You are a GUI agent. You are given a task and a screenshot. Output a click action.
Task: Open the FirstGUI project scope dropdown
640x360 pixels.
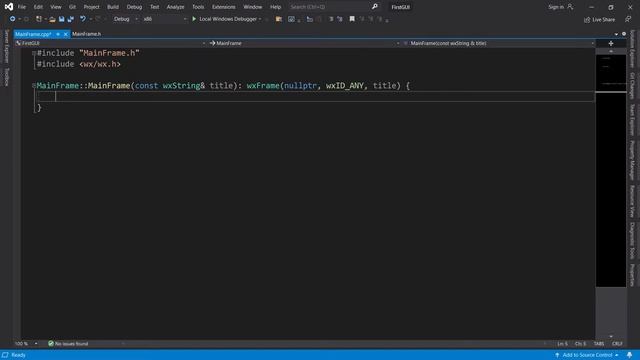click(110, 43)
